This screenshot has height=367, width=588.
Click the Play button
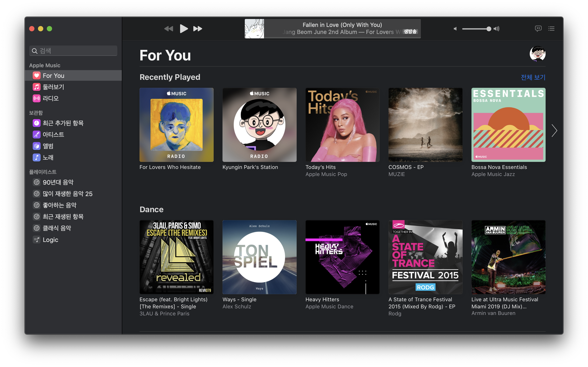point(184,29)
